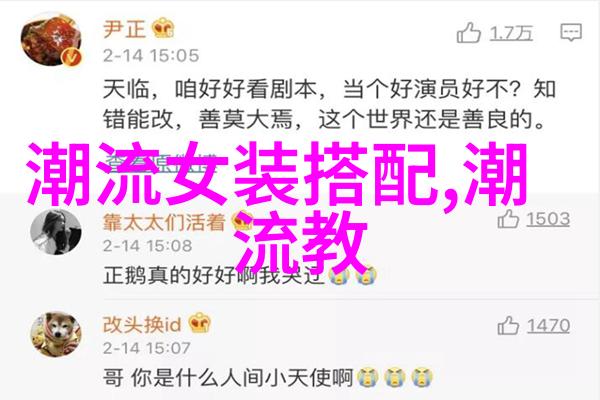Viewport: 600px width, 400px height.
Task: Tap the 1503 like count
Action: pos(548,219)
